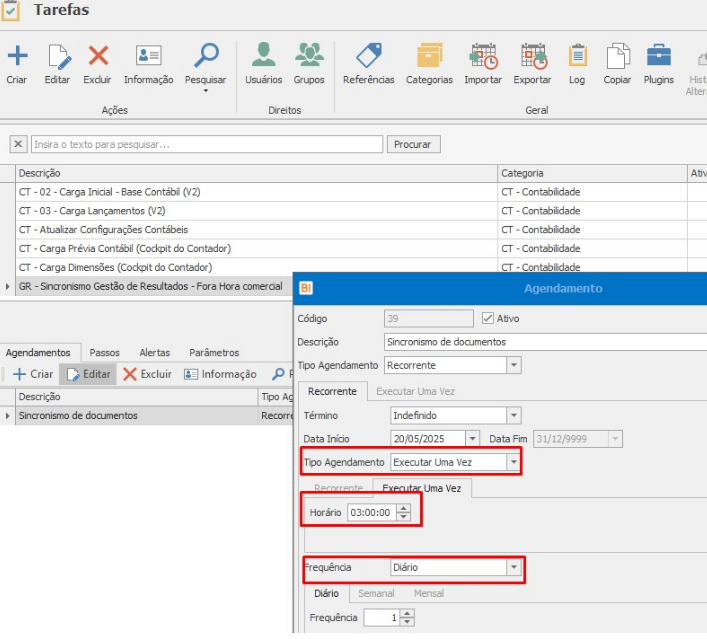This screenshot has height=639, width=707.
Task: Click the Editar icon in the Ações ribbon
Action: click(x=59, y=56)
